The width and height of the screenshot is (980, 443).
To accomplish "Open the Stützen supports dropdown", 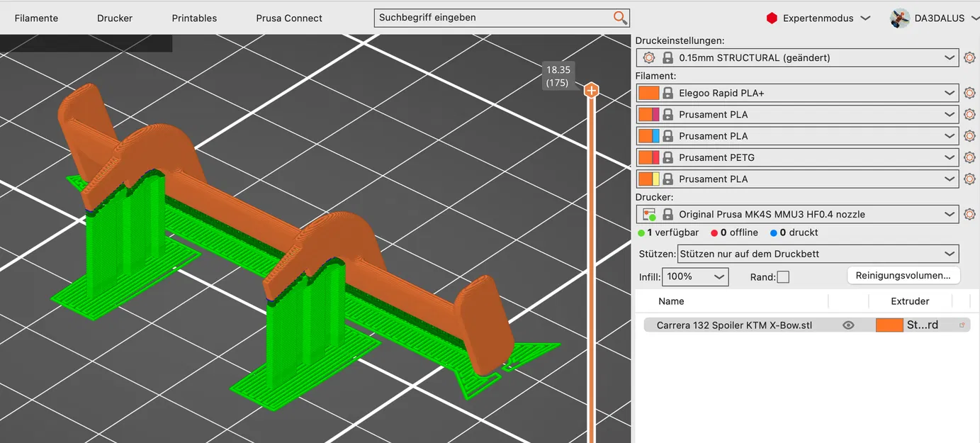I will (x=818, y=254).
